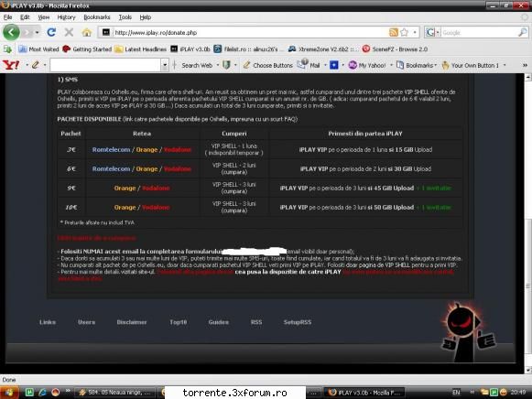This screenshot has height=399, width=532.
Task: Click the page vertical scrollbar down arrow
Action: [528, 370]
